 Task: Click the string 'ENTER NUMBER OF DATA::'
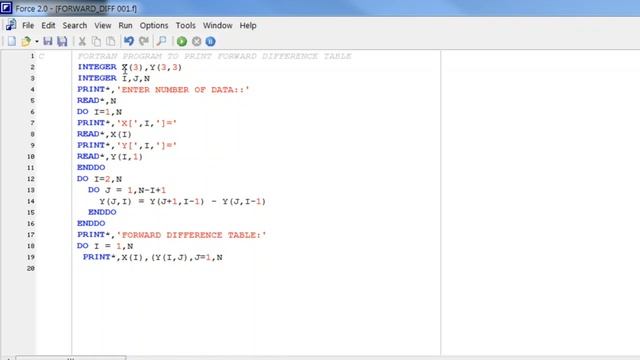(183, 89)
